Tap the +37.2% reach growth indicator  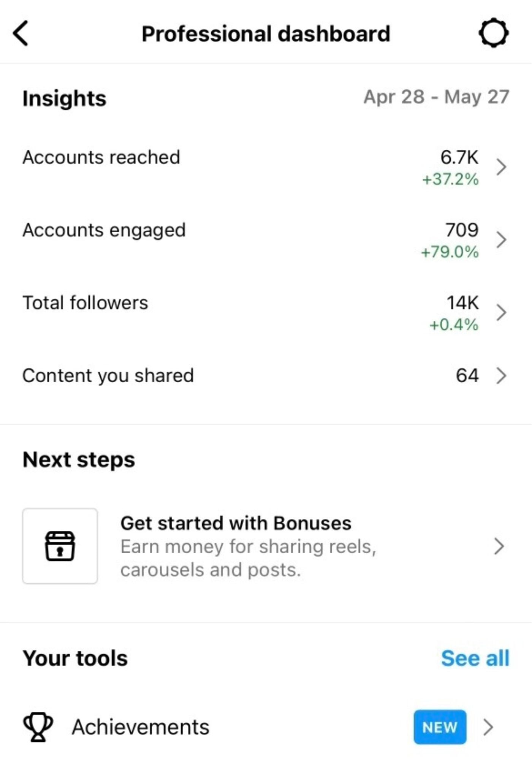click(x=450, y=180)
